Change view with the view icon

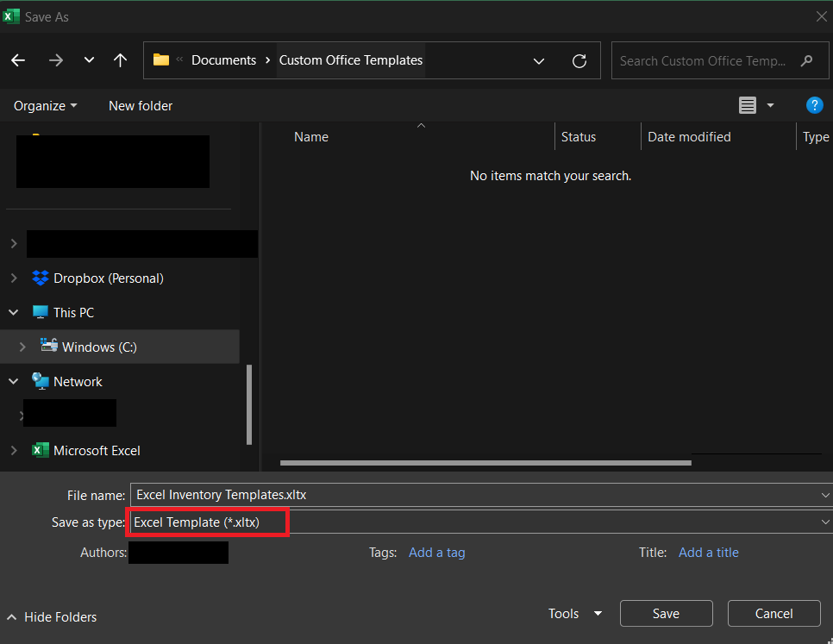748,105
